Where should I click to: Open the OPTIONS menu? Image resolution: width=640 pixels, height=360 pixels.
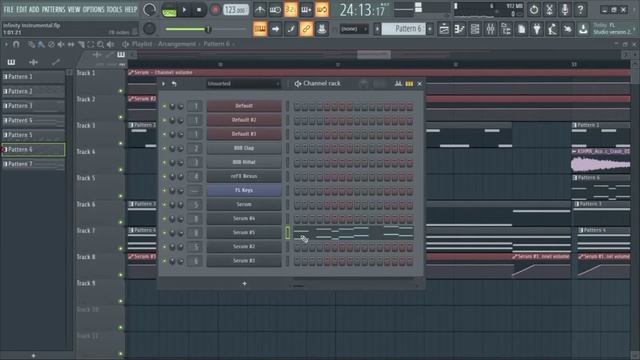tap(93, 9)
